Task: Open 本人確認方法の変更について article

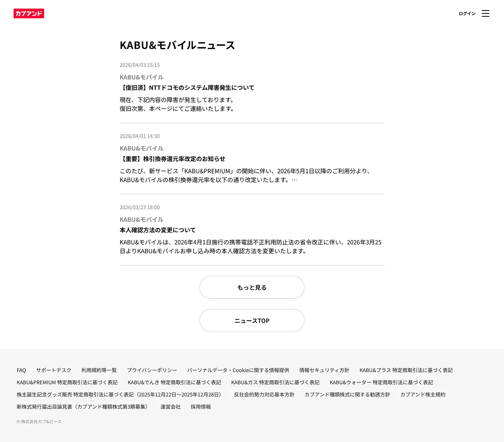Action: point(157,230)
